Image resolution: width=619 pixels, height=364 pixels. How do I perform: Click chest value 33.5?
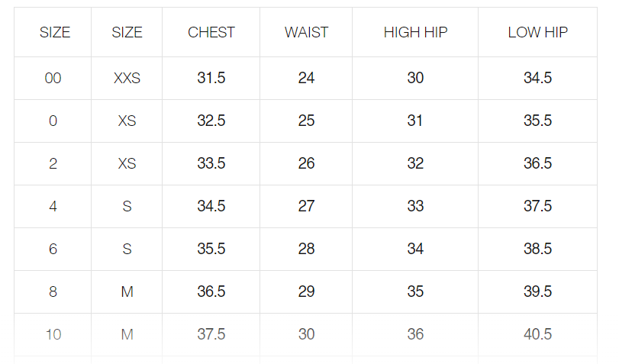211,163
